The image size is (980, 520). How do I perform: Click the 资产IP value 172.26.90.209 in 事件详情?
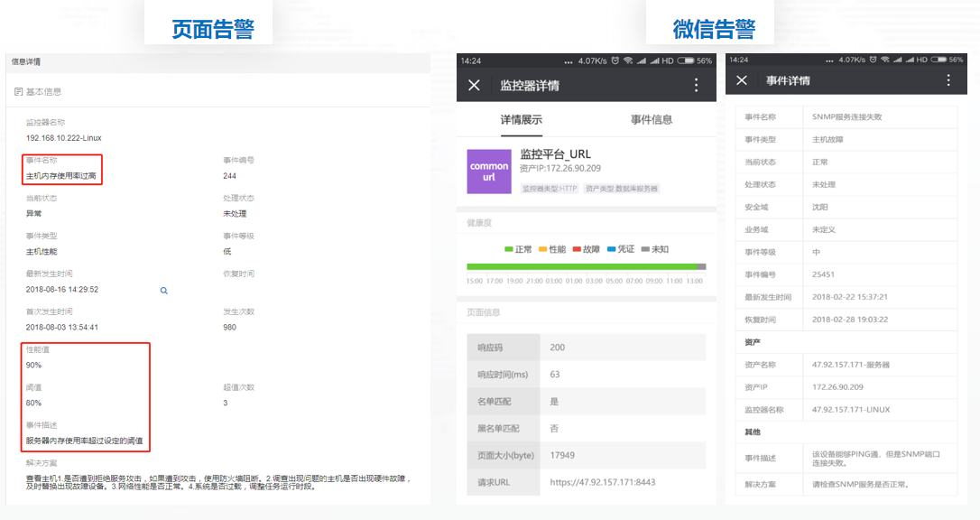[837, 387]
